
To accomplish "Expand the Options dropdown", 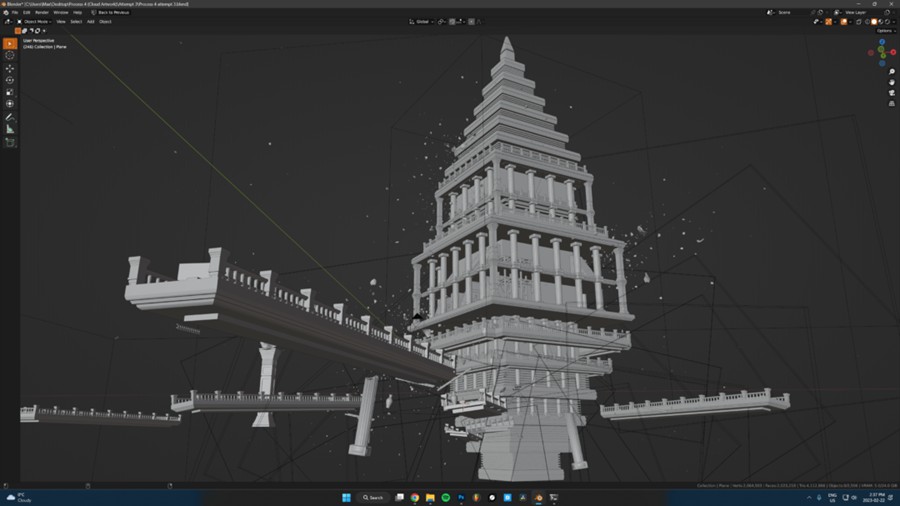I will pyautogui.click(x=885, y=31).
